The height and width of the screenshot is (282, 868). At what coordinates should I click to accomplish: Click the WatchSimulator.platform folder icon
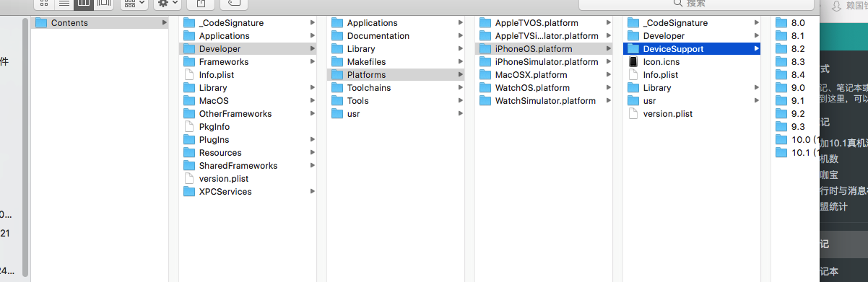(x=485, y=101)
